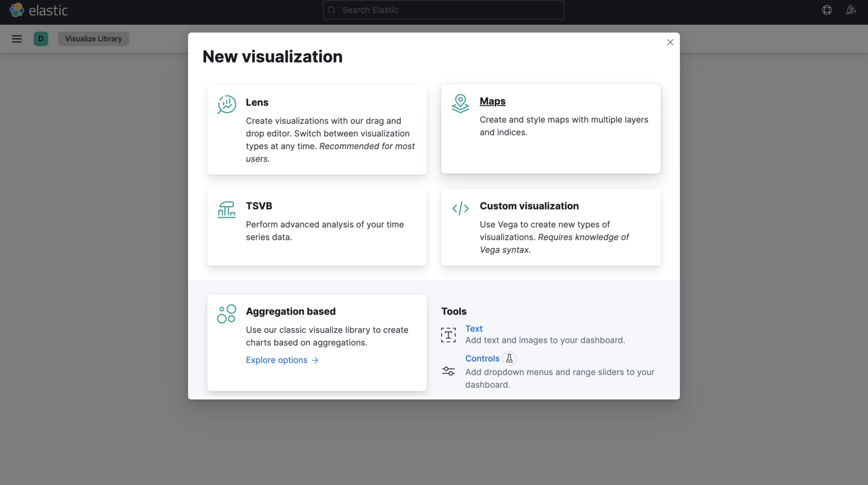868x485 pixels.
Task: Click the TSVB time series description
Action: point(325,231)
